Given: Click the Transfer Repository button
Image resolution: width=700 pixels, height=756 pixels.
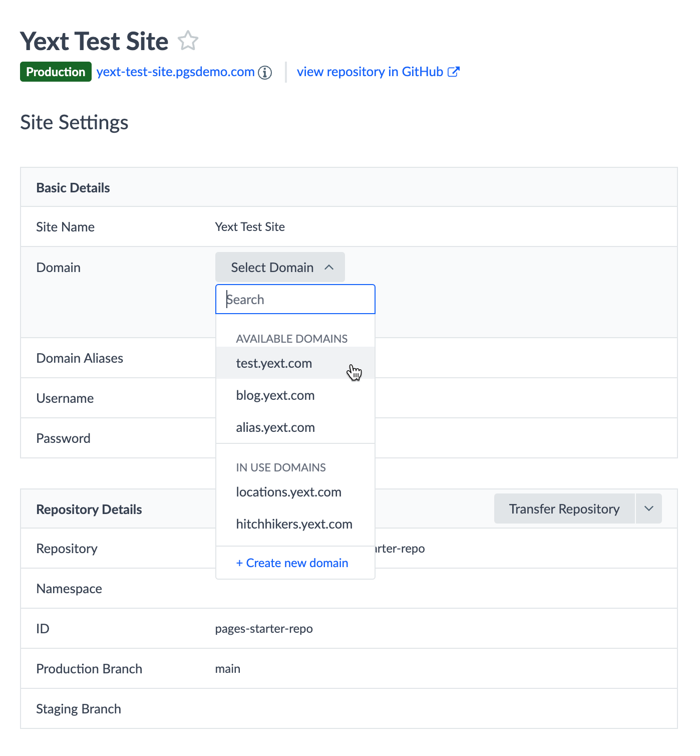Looking at the screenshot, I should [x=564, y=509].
